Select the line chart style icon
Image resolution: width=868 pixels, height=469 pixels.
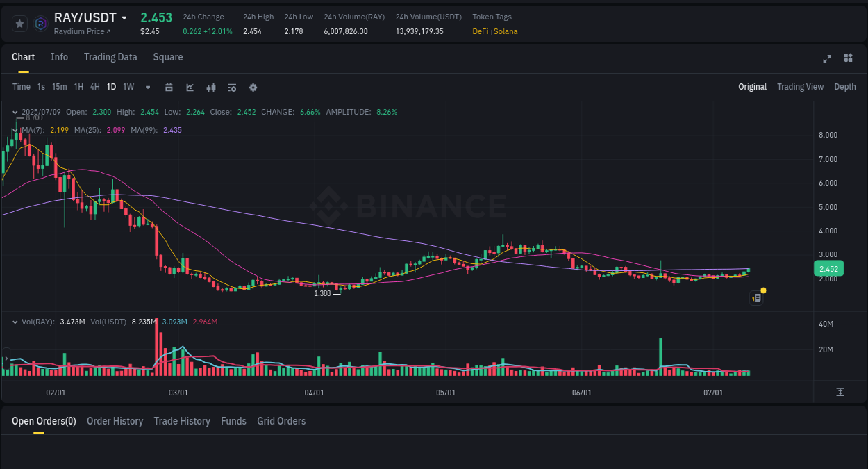point(190,87)
